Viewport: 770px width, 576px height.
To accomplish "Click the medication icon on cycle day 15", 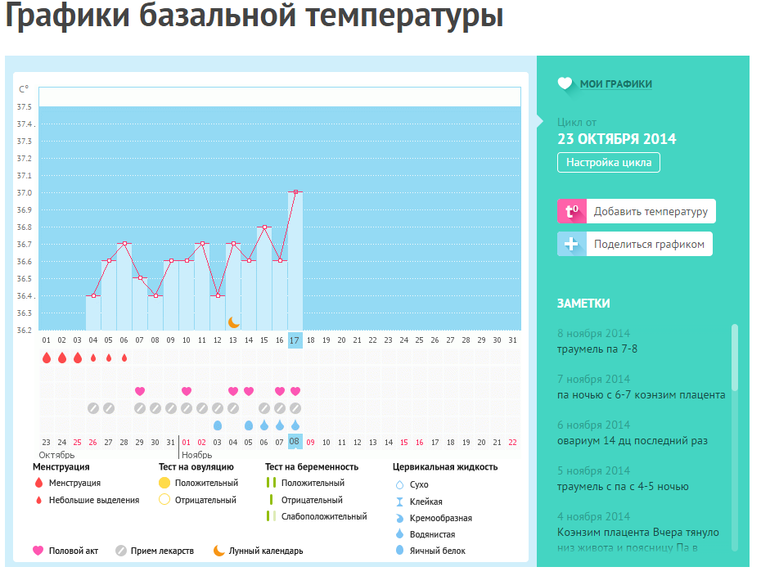I will [264, 408].
